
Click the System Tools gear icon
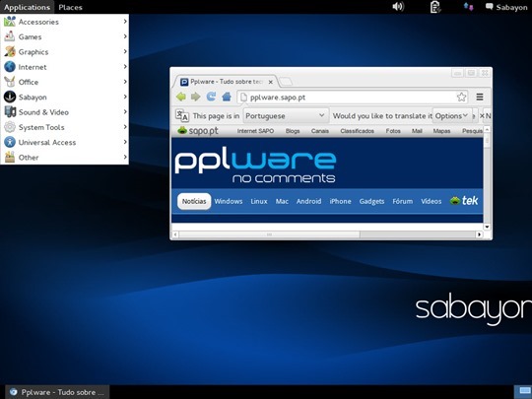(10, 127)
